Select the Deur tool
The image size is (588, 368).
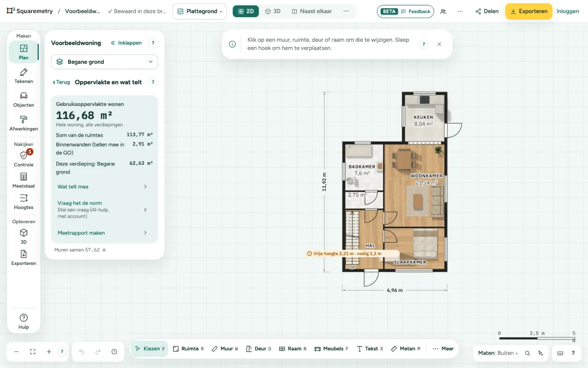point(258,349)
